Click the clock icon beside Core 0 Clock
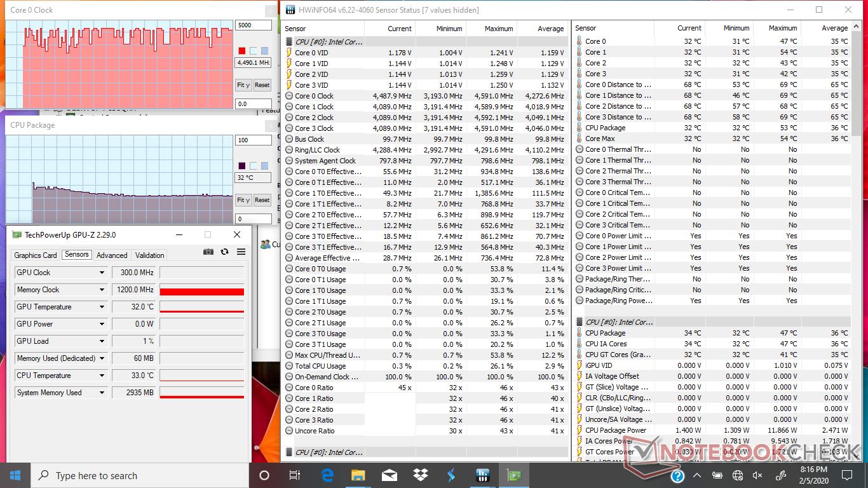 point(289,96)
